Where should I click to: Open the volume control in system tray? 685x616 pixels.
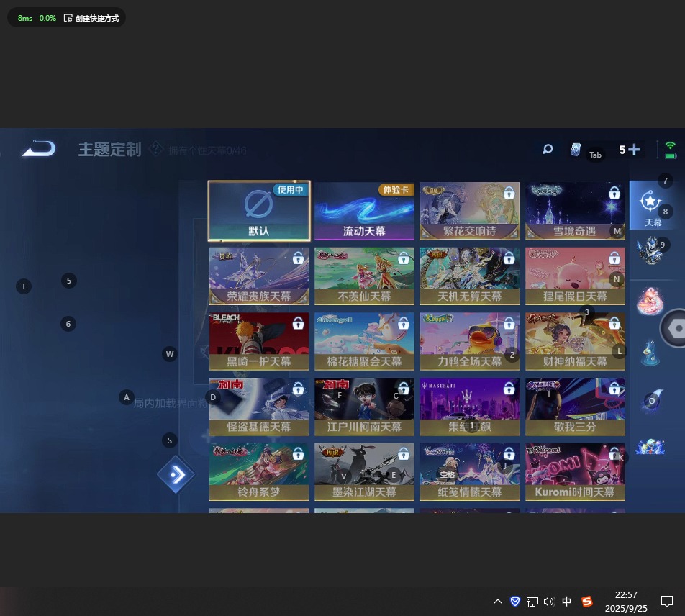(x=549, y=602)
